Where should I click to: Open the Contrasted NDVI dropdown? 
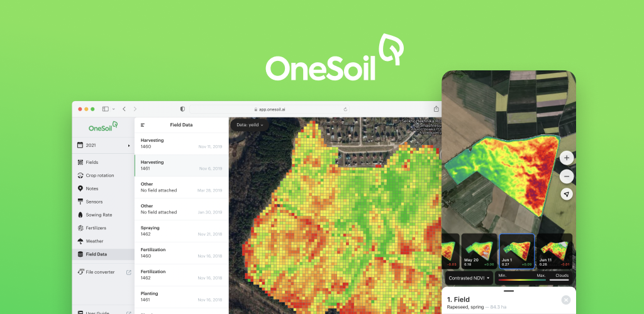tap(469, 278)
